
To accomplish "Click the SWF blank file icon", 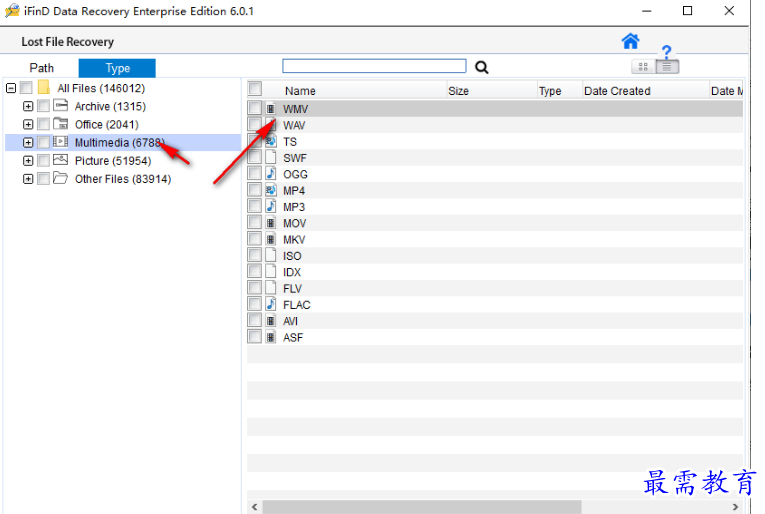I will point(271,158).
